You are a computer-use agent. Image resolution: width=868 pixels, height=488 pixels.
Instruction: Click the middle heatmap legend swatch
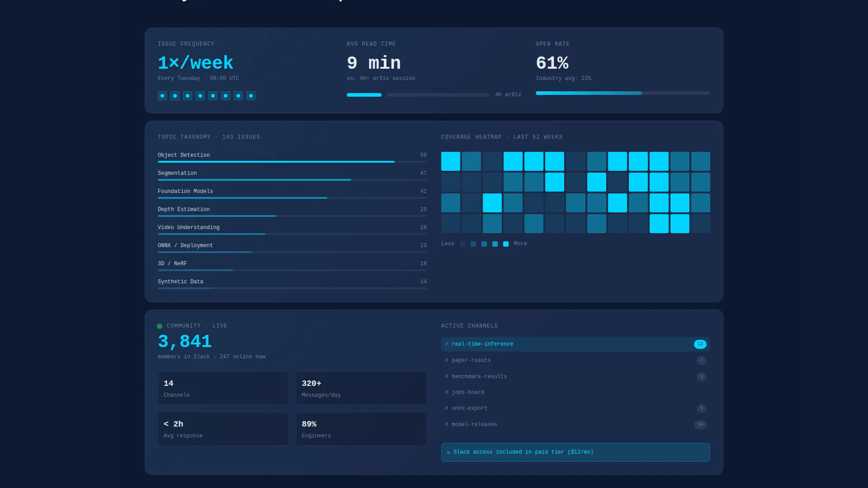(484, 244)
